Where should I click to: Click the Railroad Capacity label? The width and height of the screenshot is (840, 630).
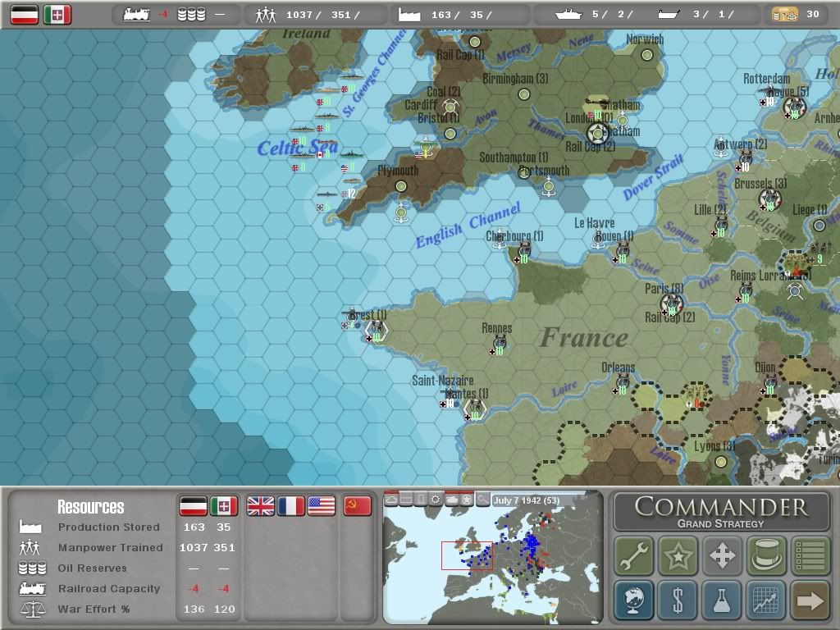[x=109, y=588]
